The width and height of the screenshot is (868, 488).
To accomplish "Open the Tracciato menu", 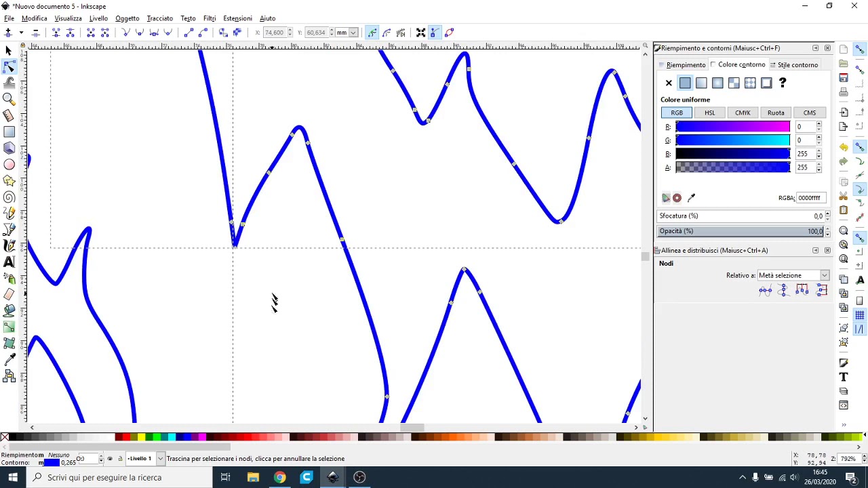I will (159, 18).
